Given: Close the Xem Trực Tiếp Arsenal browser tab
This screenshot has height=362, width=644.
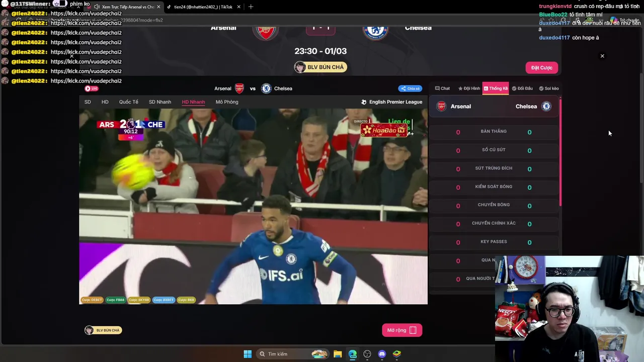Looking at the screenshot, I should 158,7.
